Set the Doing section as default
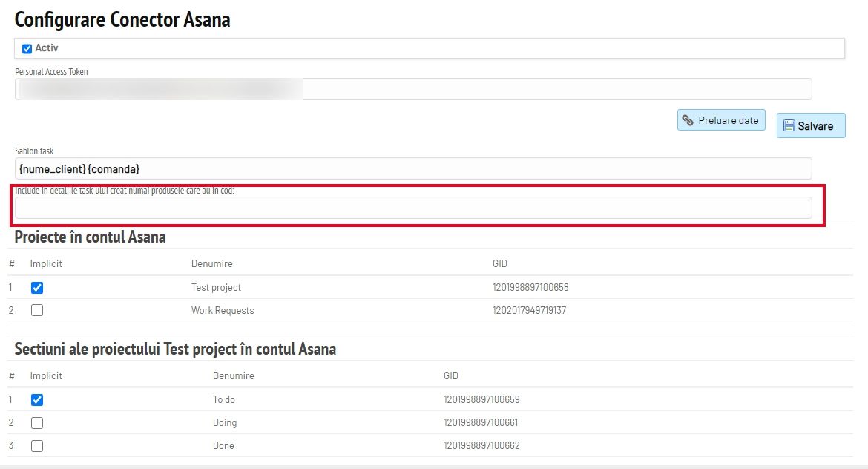This screenshot has height=469, width=868. coord(37,423)
